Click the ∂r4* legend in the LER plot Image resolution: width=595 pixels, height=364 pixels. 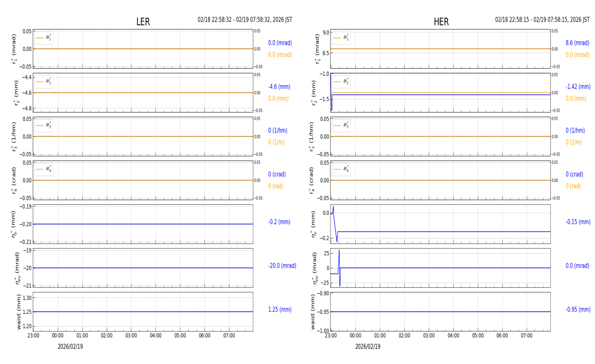[x=44, y=169]
